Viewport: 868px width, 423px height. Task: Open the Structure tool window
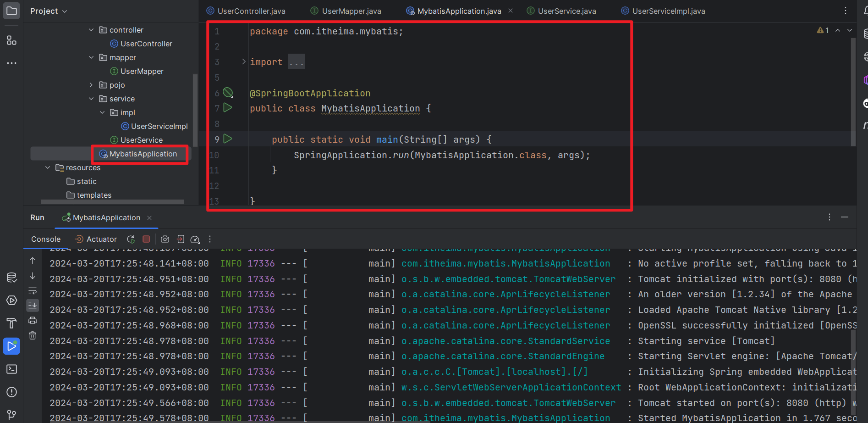(11, 40)
